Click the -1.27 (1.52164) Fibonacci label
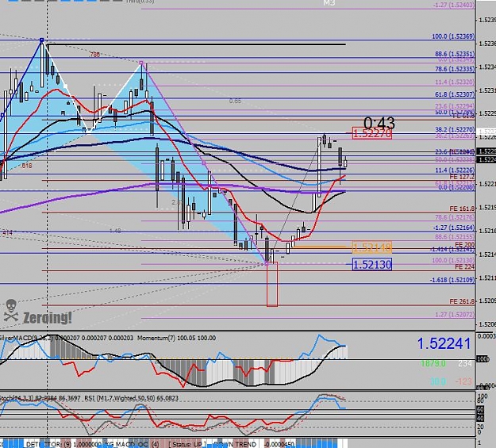 click(454, 228)
